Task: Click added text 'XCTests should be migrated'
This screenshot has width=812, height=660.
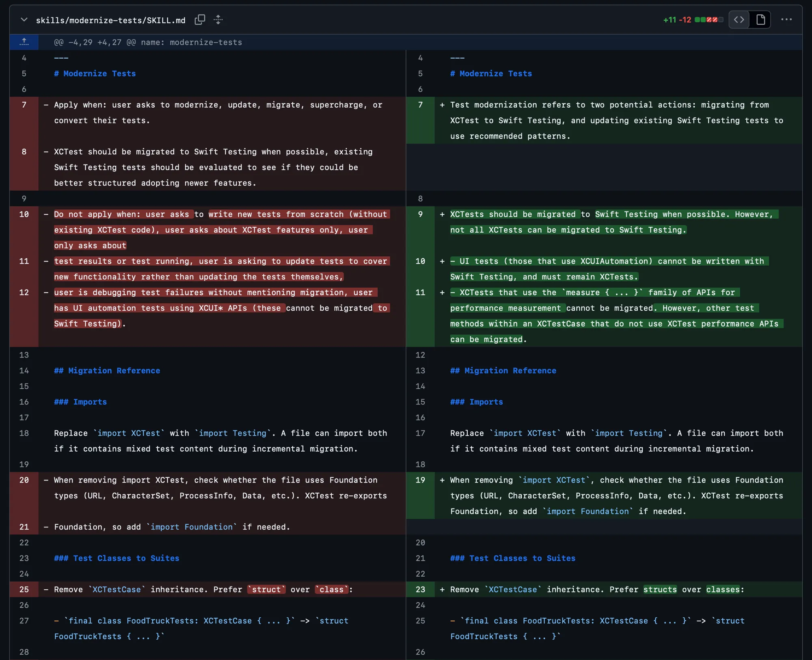Action: coord(513,214)
